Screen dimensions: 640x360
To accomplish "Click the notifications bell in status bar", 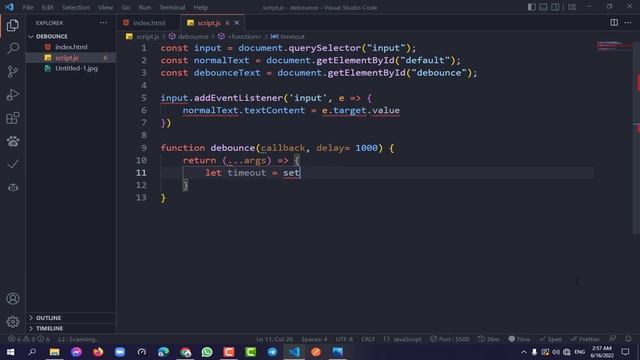I will point(628,339).
